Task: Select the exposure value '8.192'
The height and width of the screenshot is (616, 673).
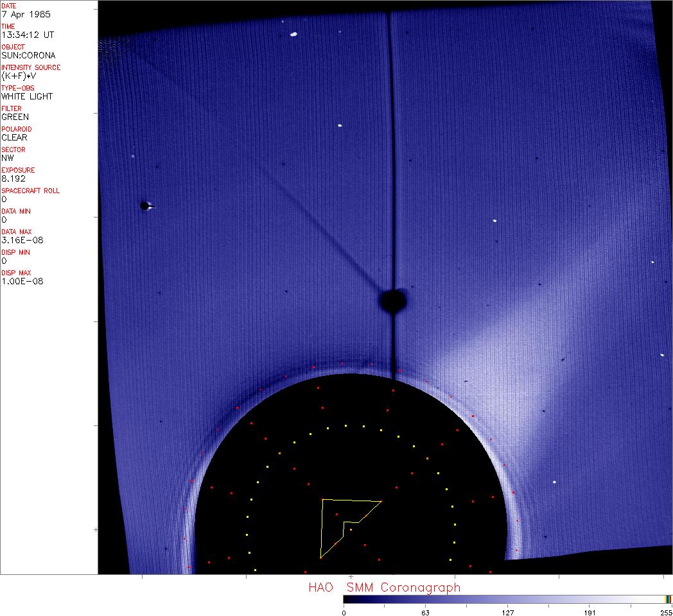Action: click(13, 179)
